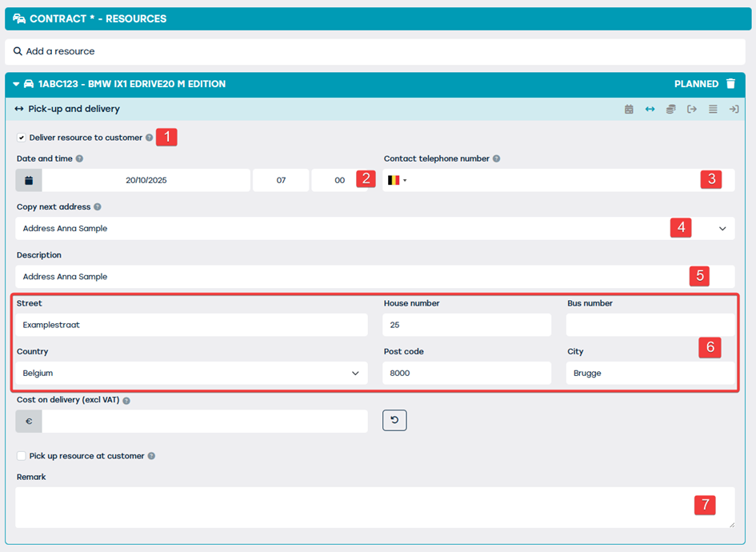Click the hour field showing 07
The width and height of the screenshot is (756, 552).
[x=281, y=180]
